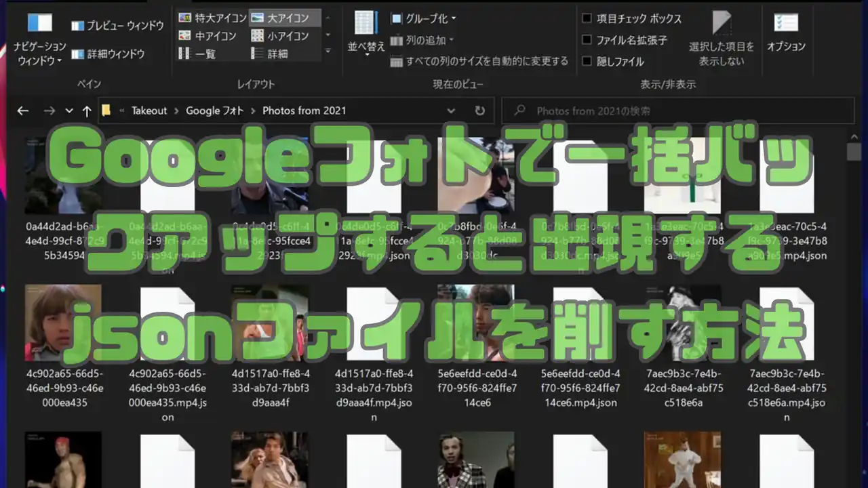Open the 並べ替え sort menu

pos(366,34)
